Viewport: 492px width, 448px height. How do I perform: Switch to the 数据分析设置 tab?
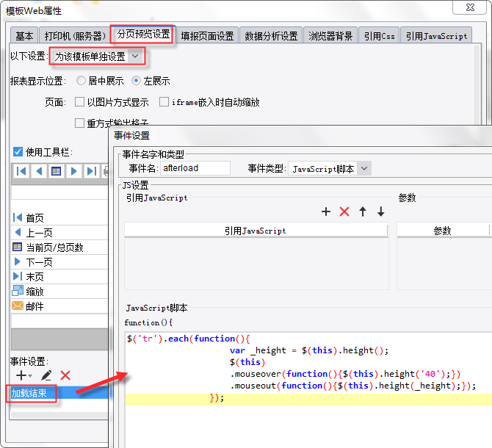(x=271, y=36)
